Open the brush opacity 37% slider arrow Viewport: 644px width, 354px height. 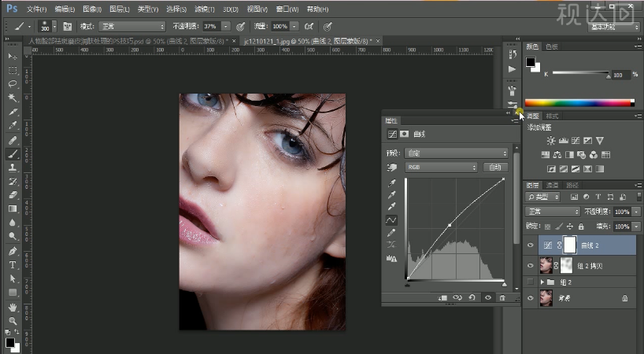[x=225, y=27]
